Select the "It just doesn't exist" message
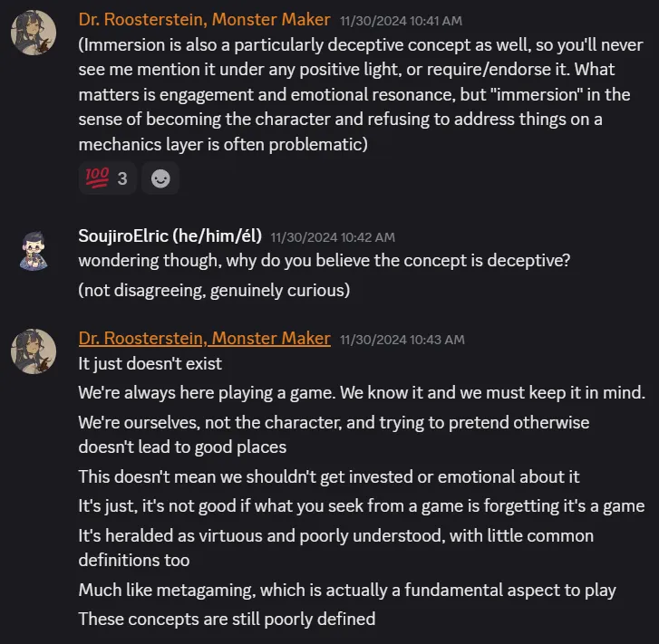This screenshot has height=644, width=659. 150,364
